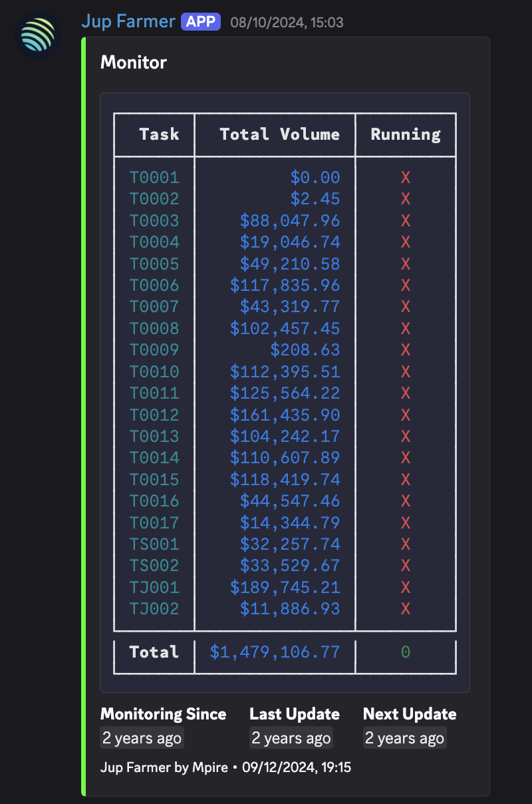Click the $189,745.21 volume value
The image size is (532, 804).
tap(285, 587)
